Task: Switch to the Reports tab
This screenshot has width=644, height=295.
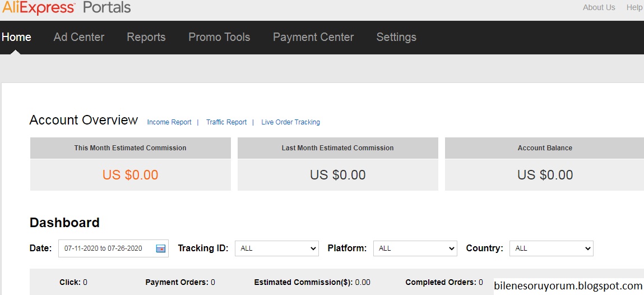Action: [x=146, y=37]
